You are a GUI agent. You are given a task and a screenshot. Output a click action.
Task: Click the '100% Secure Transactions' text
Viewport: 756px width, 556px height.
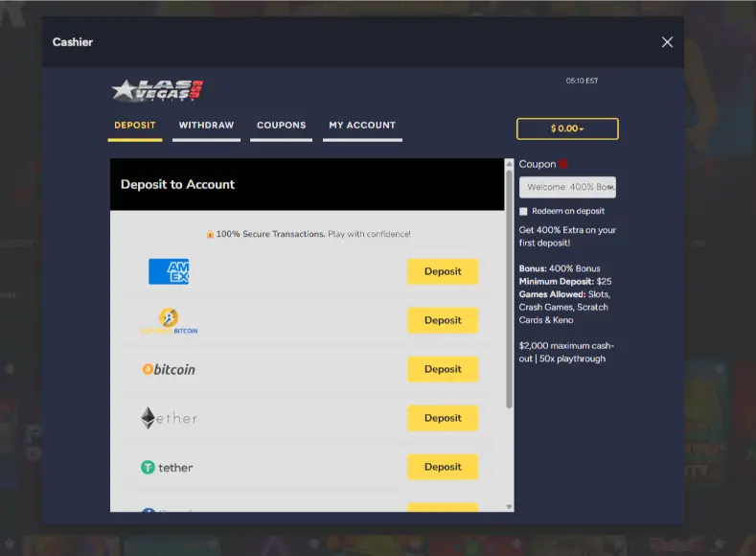[270, 234]
